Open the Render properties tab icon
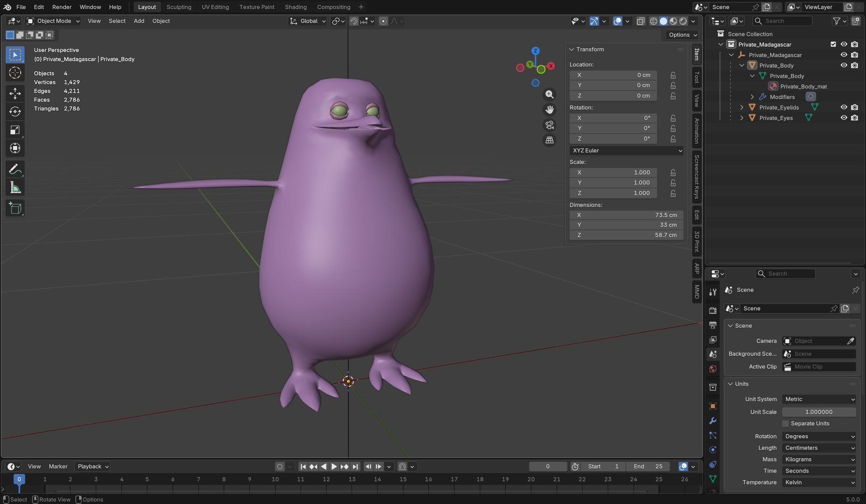Image resolution: width=866 pixels, height=504 pixels. tap(713, 310)
